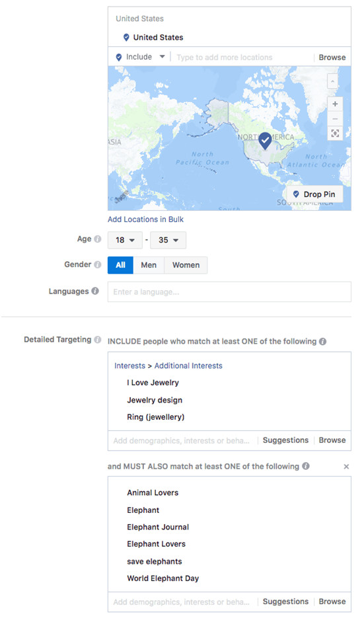Viewport: 364px width, 618px height.
Task: Select the Women gender option
Action: (x=186, y=265)
